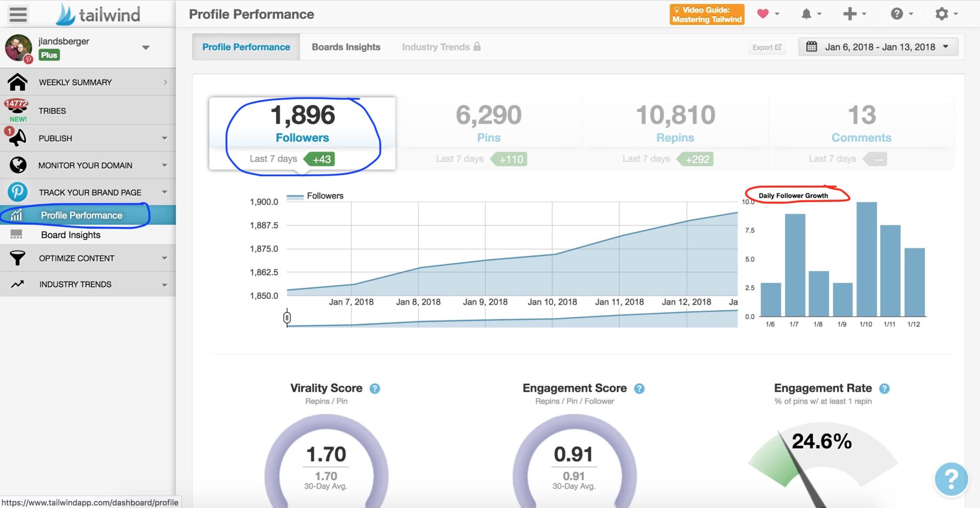Open the TRIBES menu item
980x508 pixels.
(88, 111)
